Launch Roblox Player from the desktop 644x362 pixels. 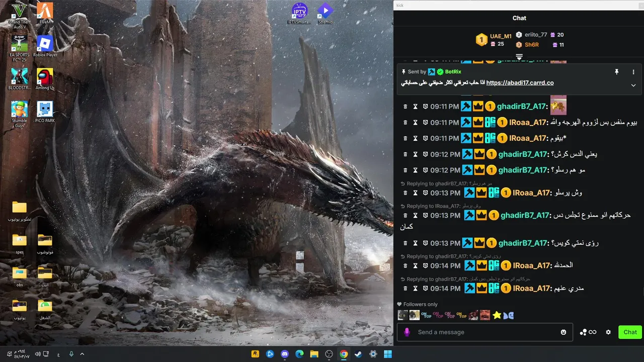pyautogui.click(x=45, y=46)
